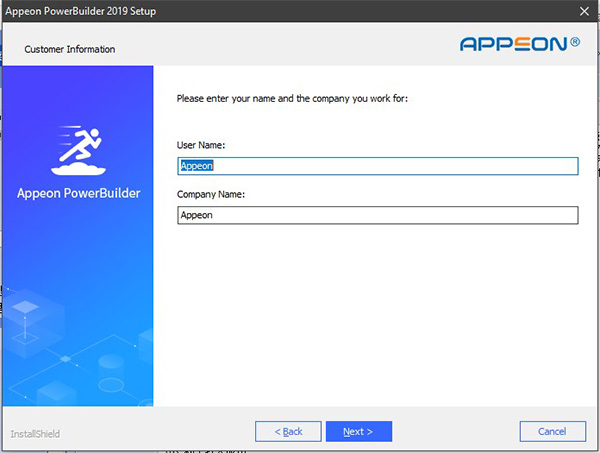
Task: Click the Appeon logo in the header
Action: [520, 44]
